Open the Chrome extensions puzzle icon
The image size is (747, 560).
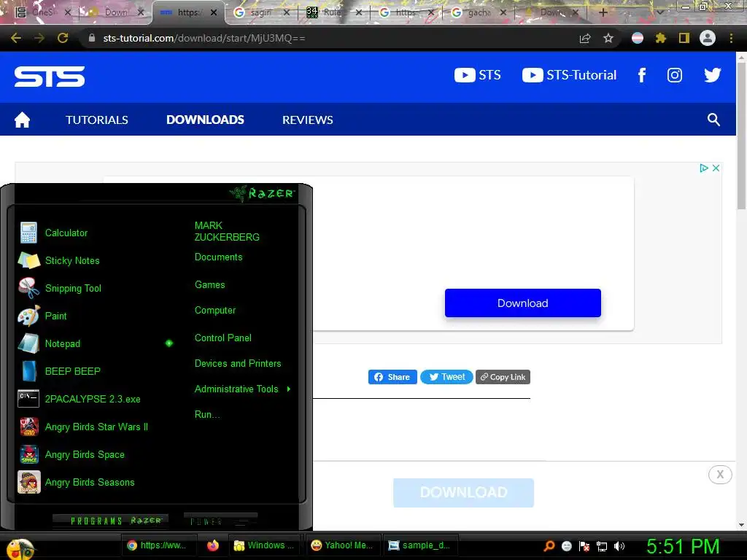click(660, 38)
